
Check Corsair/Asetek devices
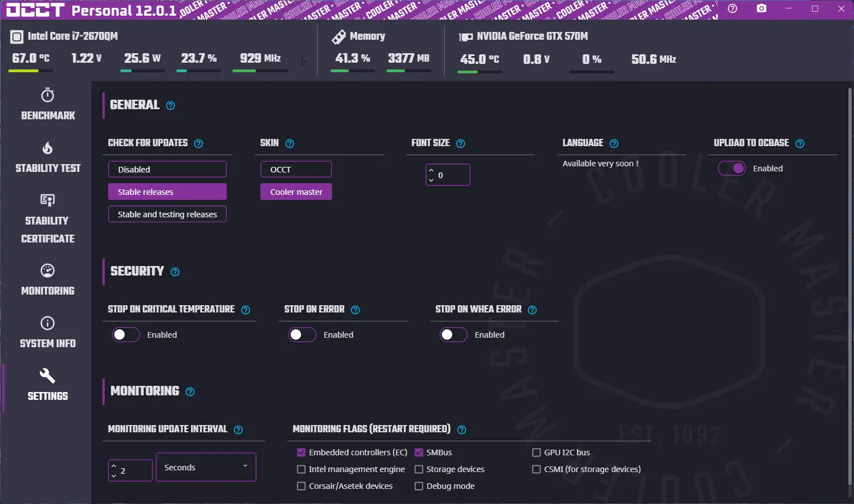301,486
